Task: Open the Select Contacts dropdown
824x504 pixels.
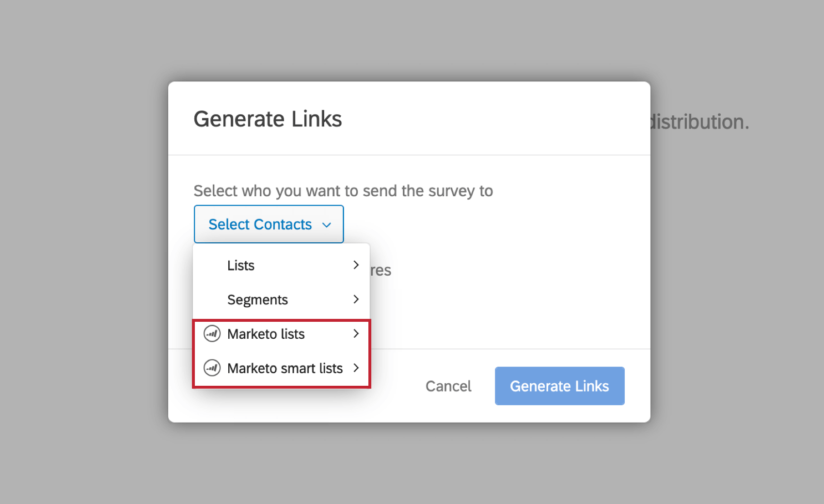Action: click(269, 224)
